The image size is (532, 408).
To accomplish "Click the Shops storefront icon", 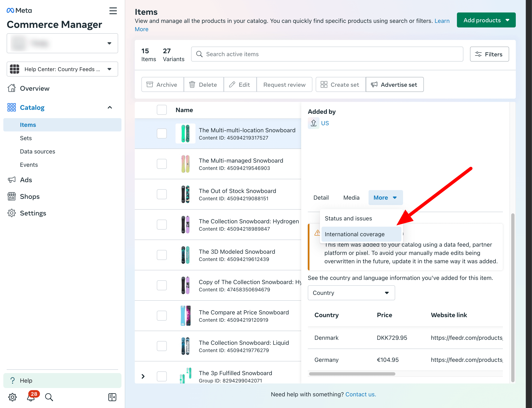I will pyautogui.click(x=11, y=197).
